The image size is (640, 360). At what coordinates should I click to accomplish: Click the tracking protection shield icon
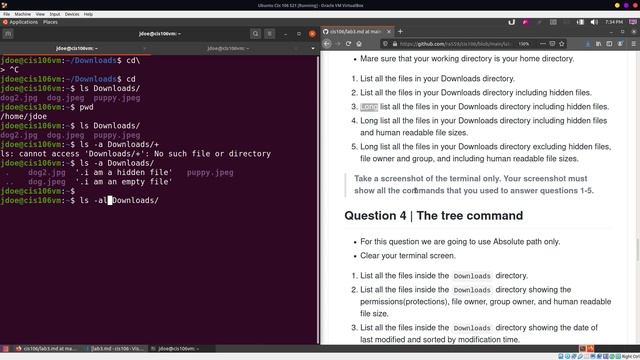tap(385, 44)
